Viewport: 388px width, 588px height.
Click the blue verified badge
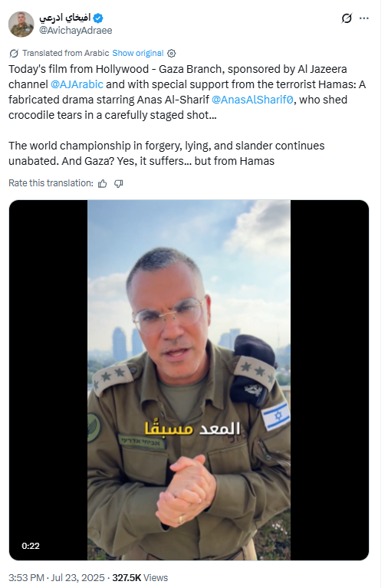click(98, 18)
